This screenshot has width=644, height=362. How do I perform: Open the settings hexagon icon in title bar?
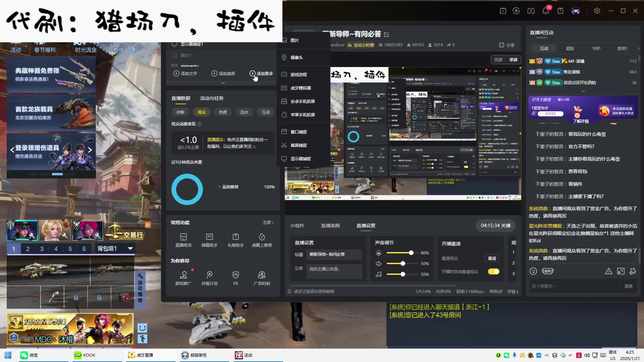point(597,11)
